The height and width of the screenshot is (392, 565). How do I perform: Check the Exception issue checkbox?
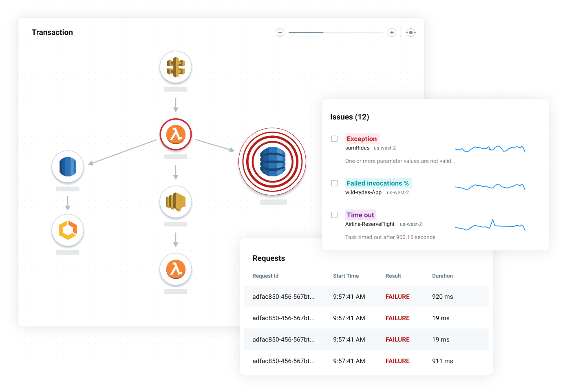(x=334, y=139)
